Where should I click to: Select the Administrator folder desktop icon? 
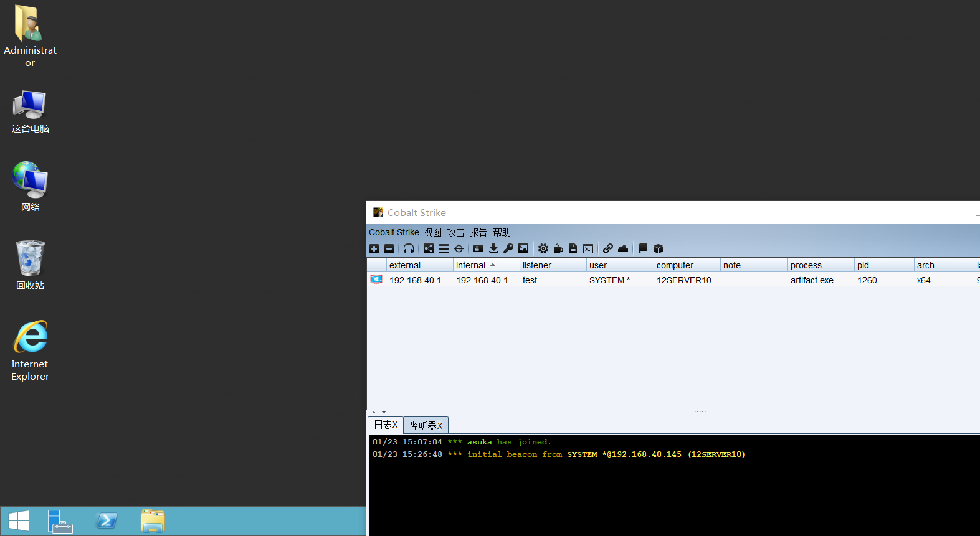(30, 36)
